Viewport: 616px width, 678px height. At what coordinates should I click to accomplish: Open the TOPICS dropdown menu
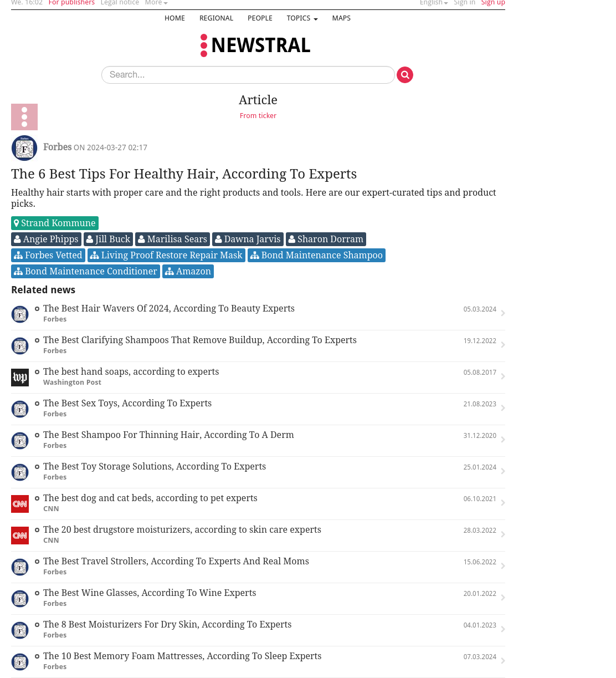302,18
